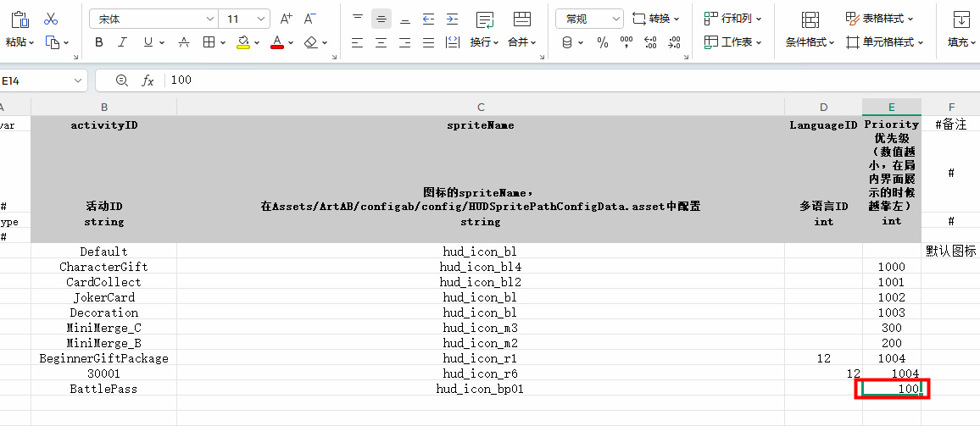Click the increase indent icon
Viewport: 980px width, 426px height.
[x=453, y=19]
